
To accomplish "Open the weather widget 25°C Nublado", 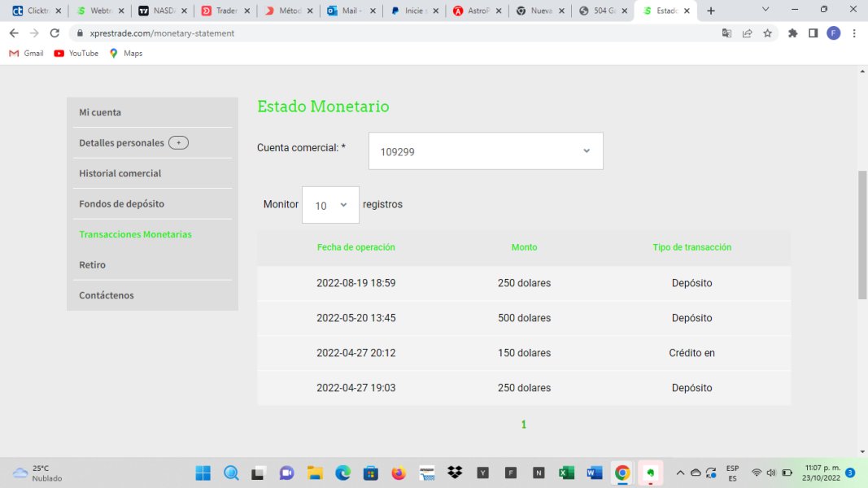I will 37,473.
